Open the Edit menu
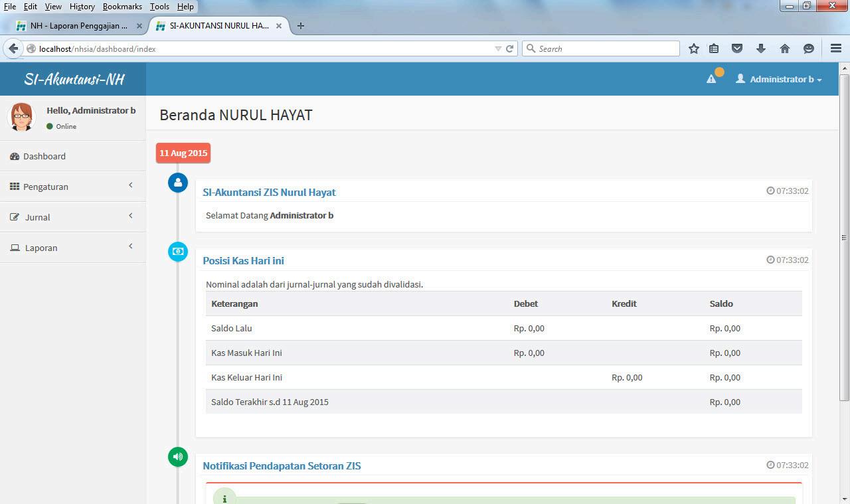This screenshot has height=504, width=850. pos(31,6)
